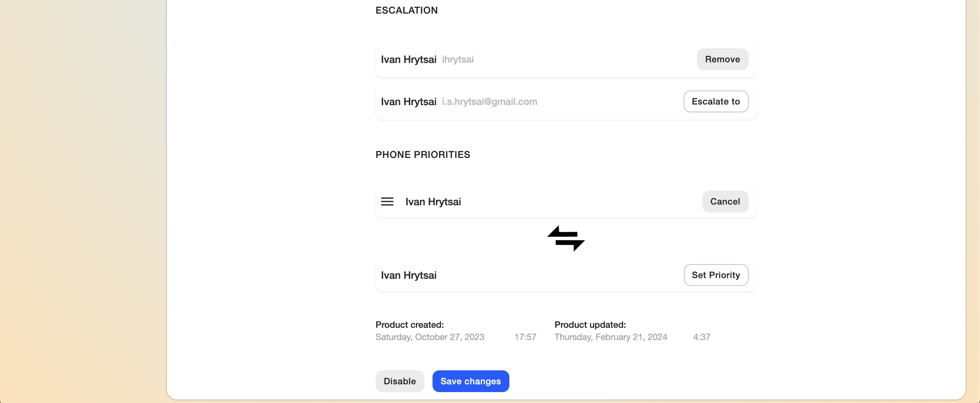This screenshot has height=403, width=980.
Task: Click the Thursday, February 21, 2024 date
Action: coord(610,337)
